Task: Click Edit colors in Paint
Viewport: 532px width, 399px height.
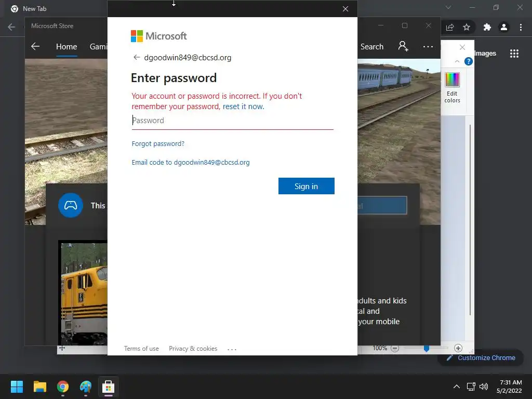Action: pos(453,87)
